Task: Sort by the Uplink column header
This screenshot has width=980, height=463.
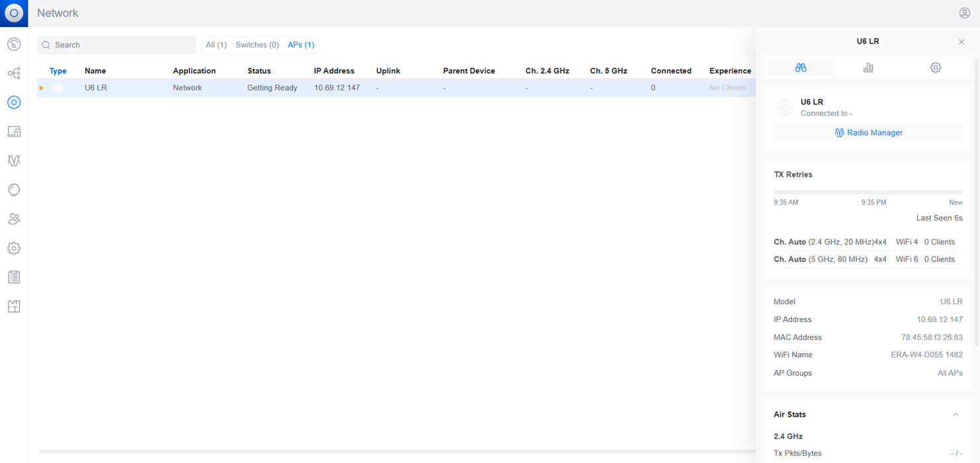Action: pos(388,71)
